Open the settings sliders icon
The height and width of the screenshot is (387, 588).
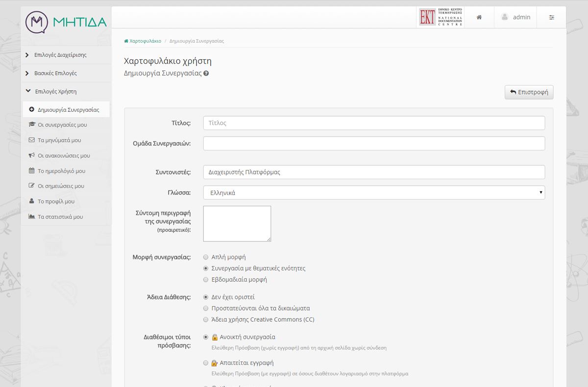[551, 17]
